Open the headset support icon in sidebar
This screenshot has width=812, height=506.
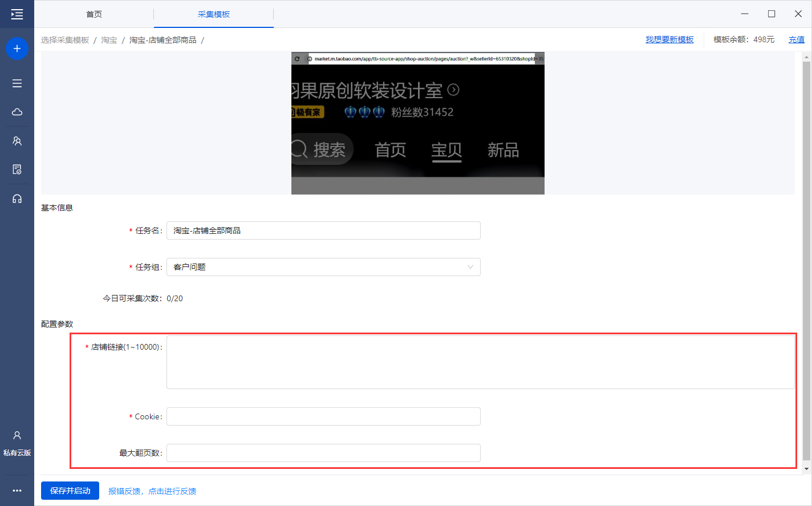click(x=17, y=199)
